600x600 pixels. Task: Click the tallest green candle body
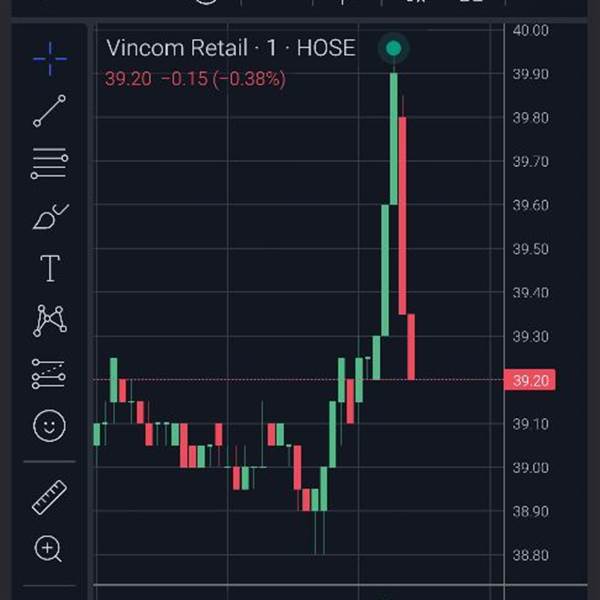[x=394, y=138]
